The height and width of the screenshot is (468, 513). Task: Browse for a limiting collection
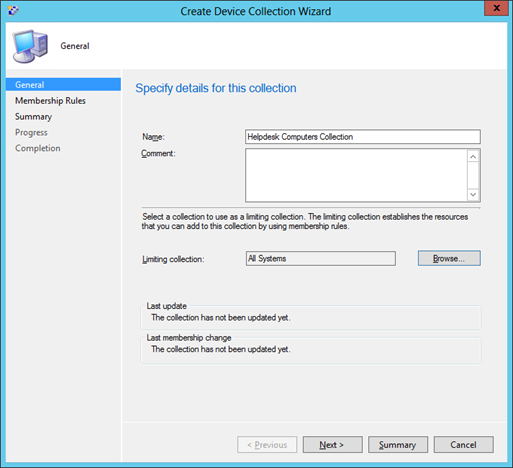click(449, 258)
